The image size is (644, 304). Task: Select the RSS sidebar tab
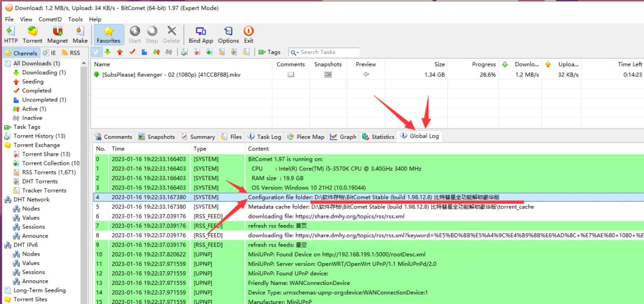(70, 53)
